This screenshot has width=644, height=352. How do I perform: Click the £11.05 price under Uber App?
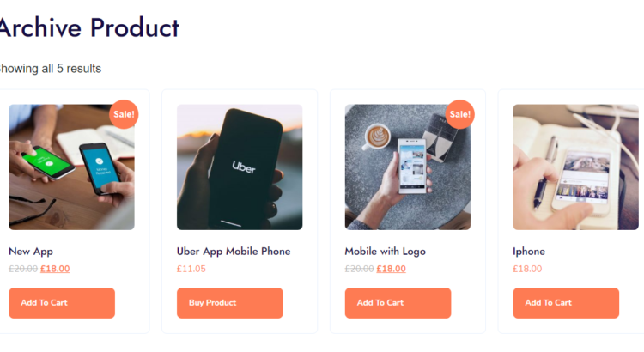191,269
